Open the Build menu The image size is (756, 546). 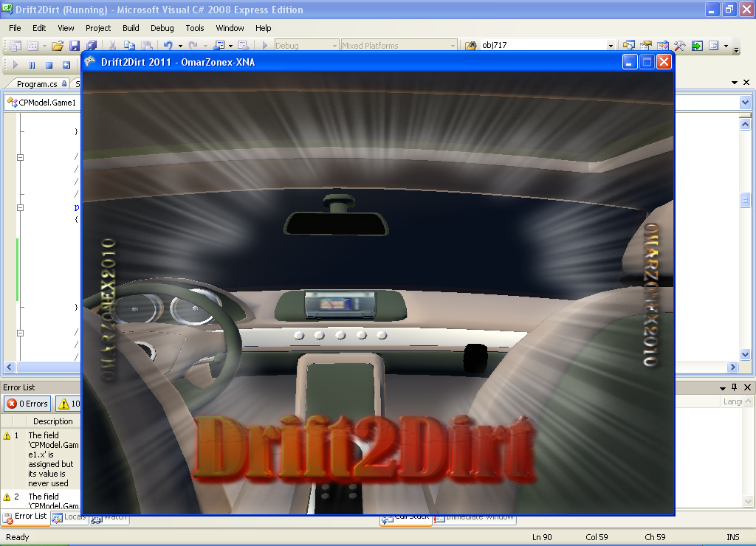coord(131,28)
